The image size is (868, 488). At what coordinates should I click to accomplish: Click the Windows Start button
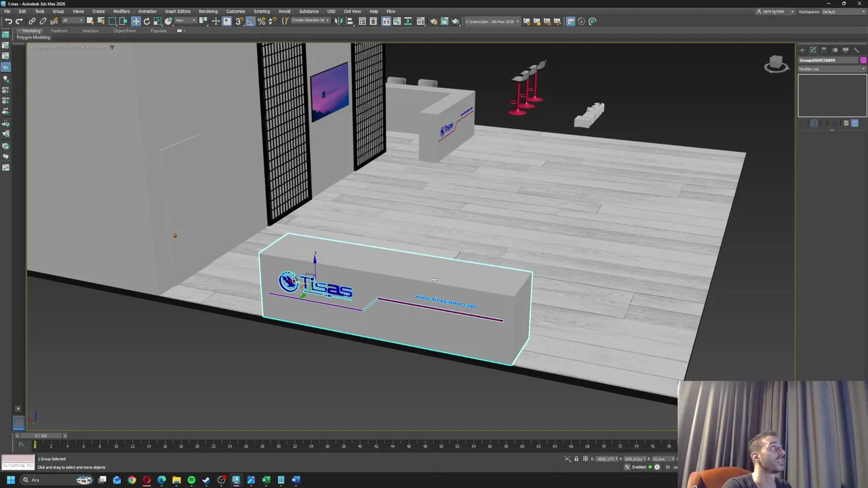pos(11,480)
